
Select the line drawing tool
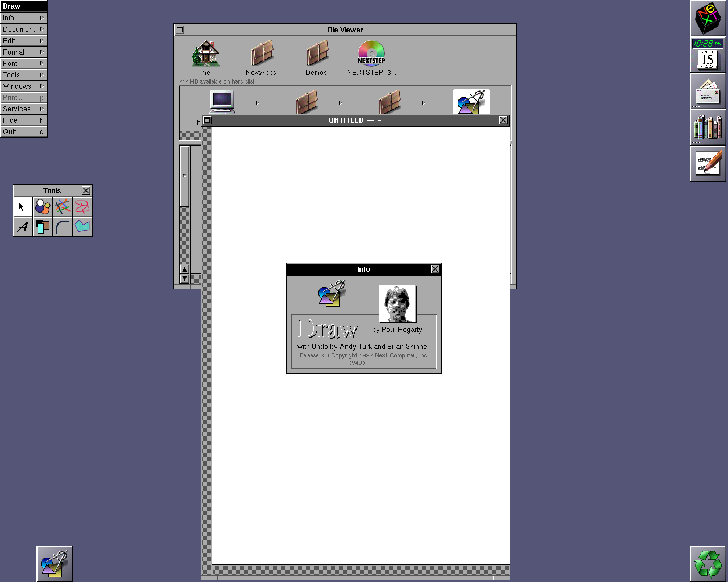coord(63,207)
